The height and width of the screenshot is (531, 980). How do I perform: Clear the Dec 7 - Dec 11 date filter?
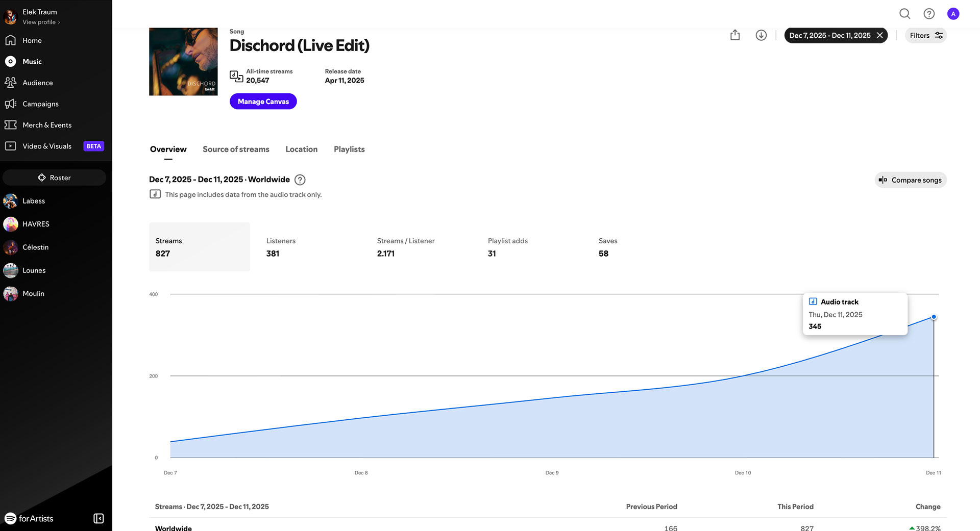[x=880, y=35]
